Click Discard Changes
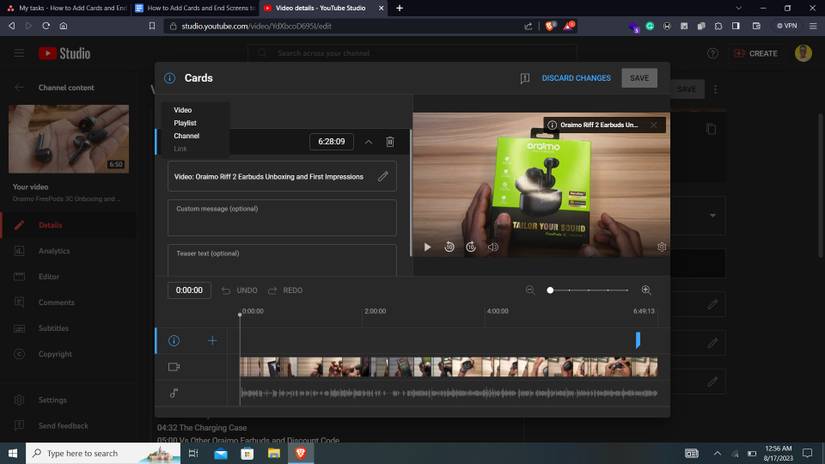 576,78
